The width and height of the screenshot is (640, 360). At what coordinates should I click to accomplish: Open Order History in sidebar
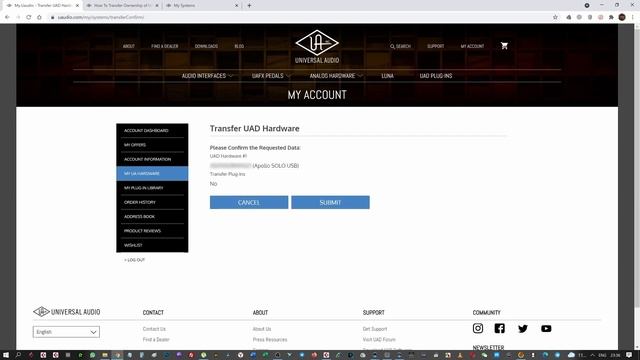pos(152,202)
